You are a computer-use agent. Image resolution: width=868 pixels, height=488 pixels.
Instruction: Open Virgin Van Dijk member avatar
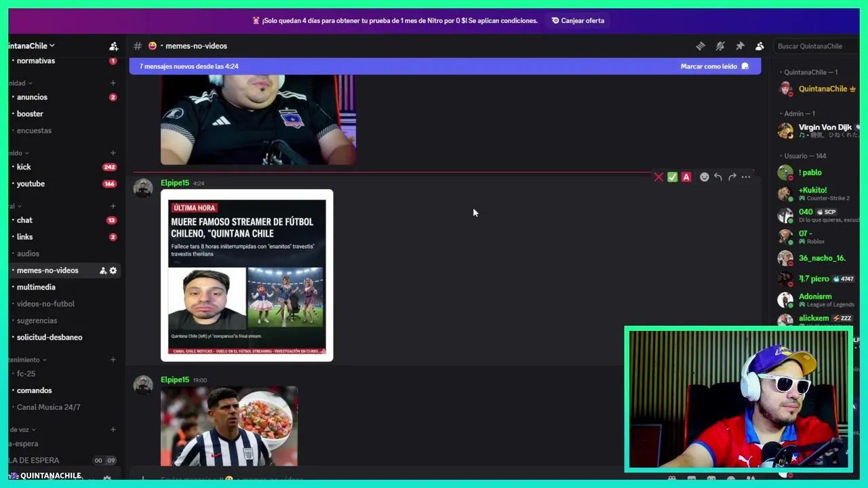(x=785, y=131)
